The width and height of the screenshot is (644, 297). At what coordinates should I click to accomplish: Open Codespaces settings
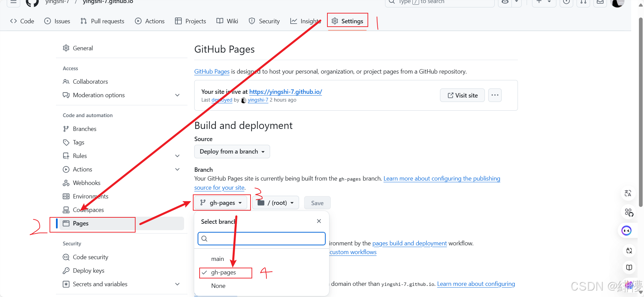pos(88,210)
